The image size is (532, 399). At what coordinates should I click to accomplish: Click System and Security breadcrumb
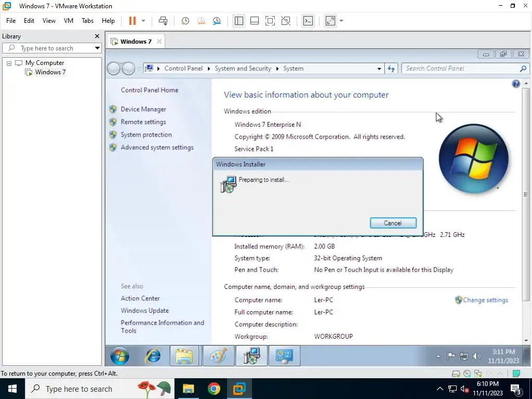pos(243,69)
